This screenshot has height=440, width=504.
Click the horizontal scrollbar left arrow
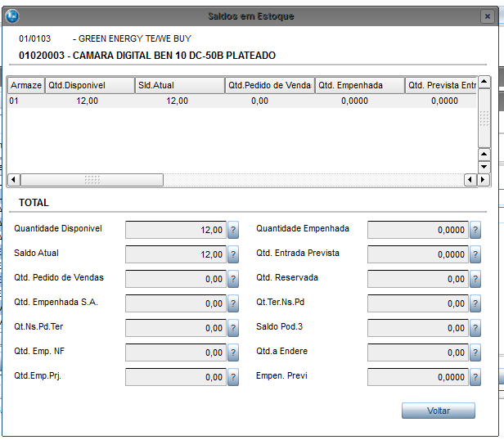[x=13, y=179]
